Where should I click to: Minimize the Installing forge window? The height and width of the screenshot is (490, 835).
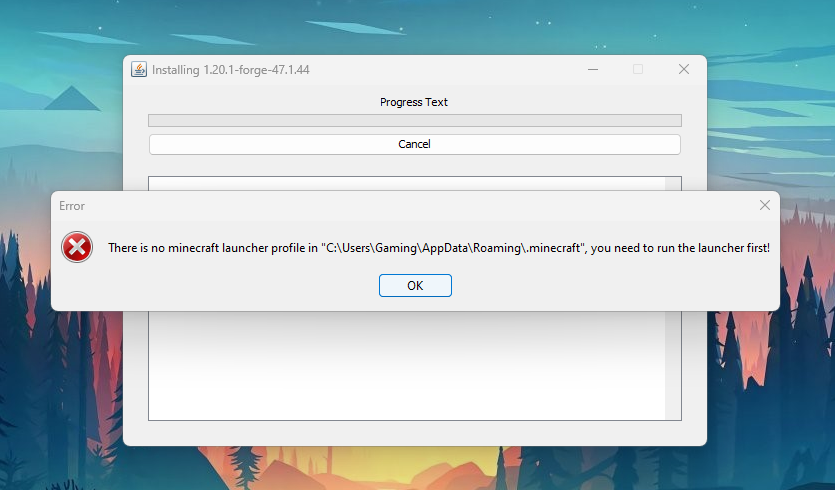593,69
